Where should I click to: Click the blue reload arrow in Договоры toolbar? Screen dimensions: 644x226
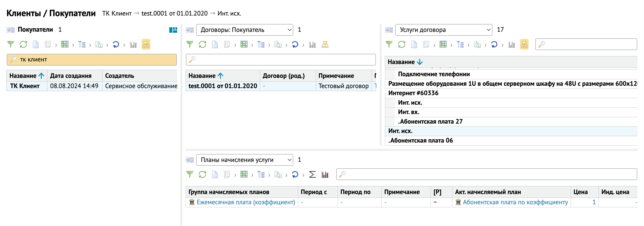(295, 44)
